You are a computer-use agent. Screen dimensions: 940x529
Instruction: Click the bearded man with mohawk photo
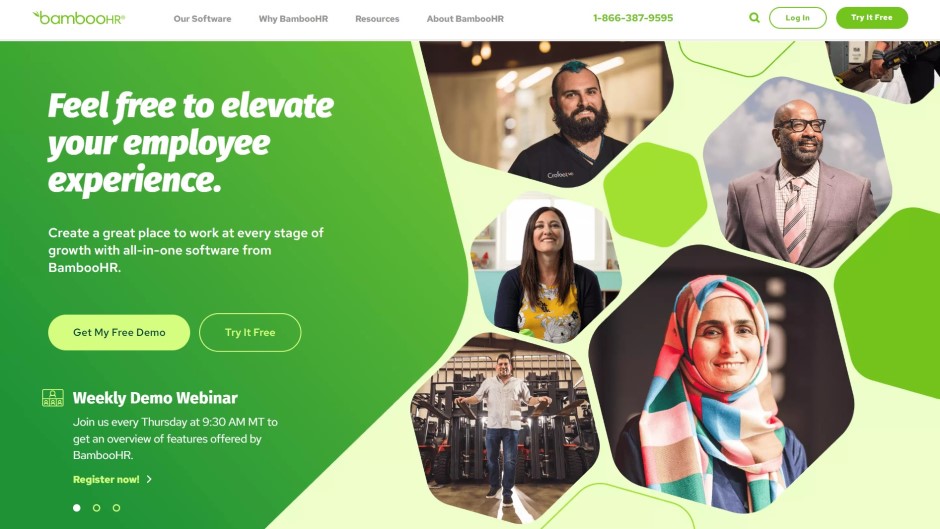click(547, 114)
